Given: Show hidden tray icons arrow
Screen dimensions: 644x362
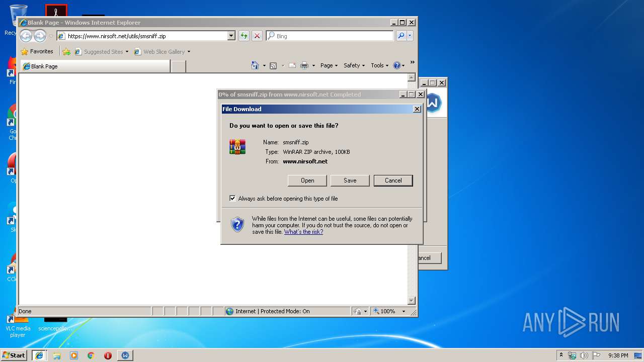Looking at the screenshot, I should point(561,355).
